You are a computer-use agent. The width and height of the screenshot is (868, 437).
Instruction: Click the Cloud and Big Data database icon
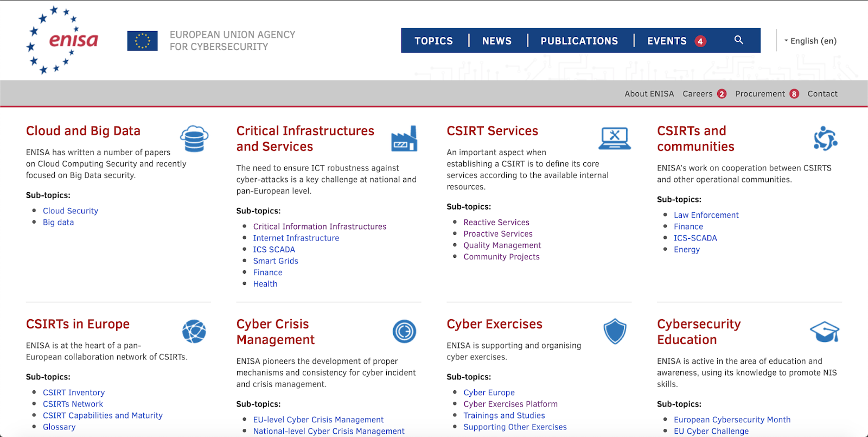click(x=194, y=138)
